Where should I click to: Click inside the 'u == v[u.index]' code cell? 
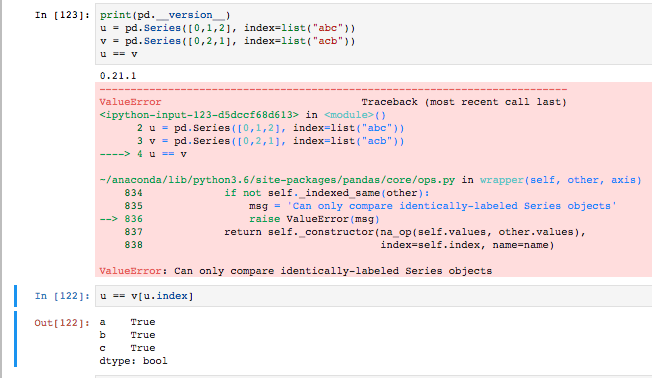coord(373,296)
